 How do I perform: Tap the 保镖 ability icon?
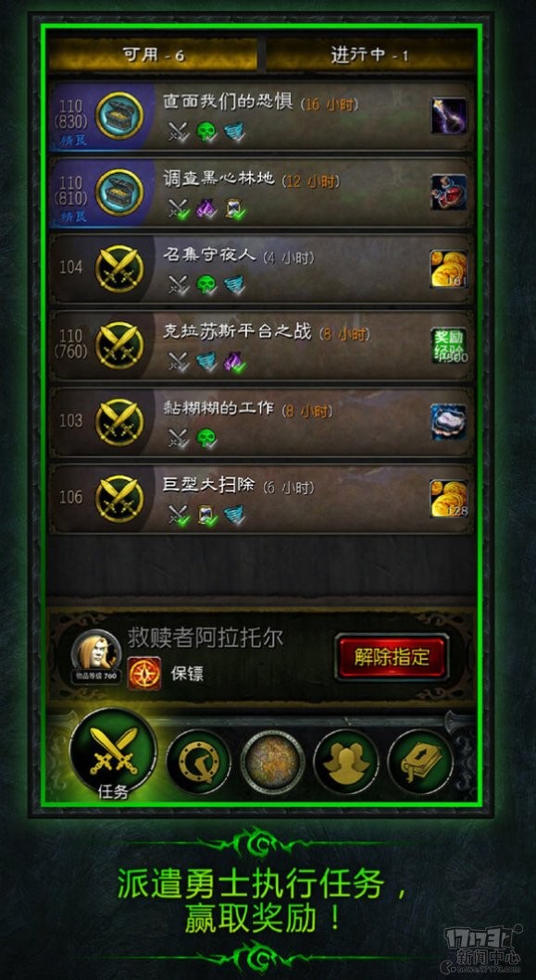click(x=143, y=673)
